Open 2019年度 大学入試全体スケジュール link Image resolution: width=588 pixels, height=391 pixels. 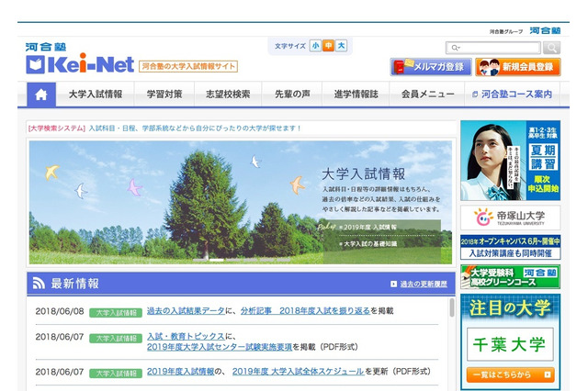point(298,371)
